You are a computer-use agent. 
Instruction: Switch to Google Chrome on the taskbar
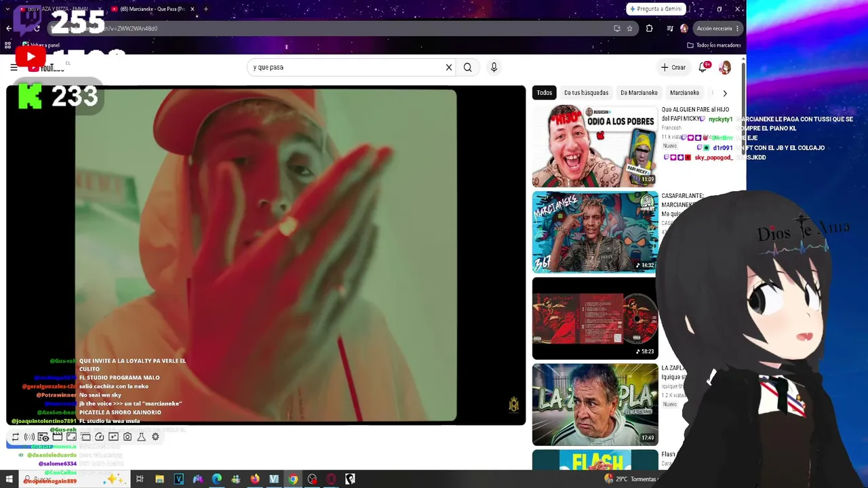click(293, 479)
